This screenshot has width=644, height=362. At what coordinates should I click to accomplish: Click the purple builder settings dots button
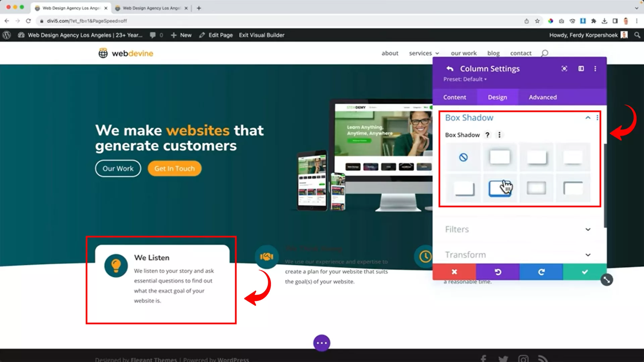coord(322,343)
